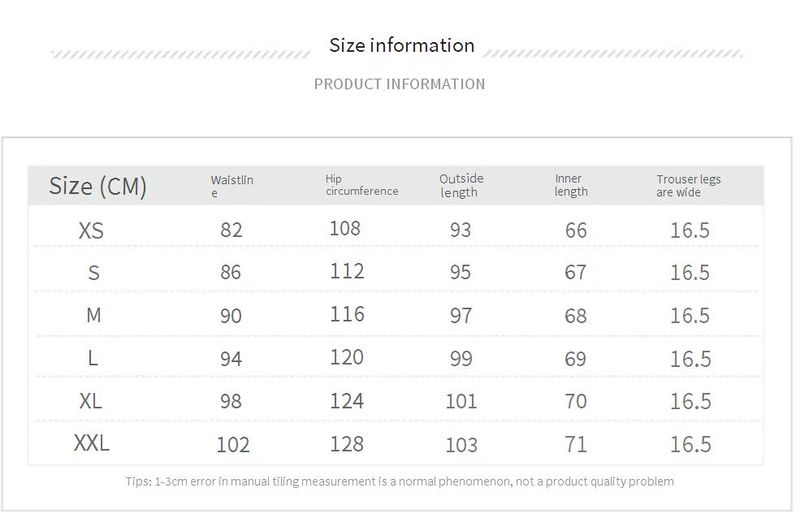The image size is (800, 513).
Task: Select the "Size (CM)" column header
Action: click(98, 186)
